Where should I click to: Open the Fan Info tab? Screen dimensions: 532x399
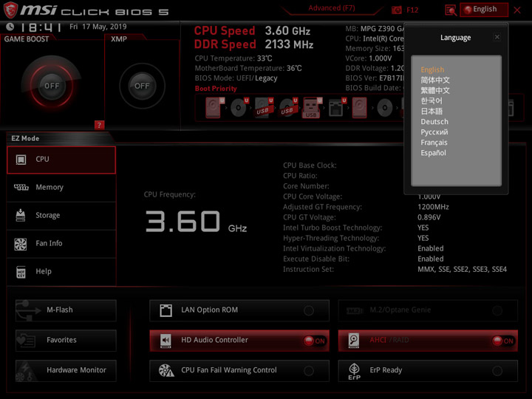click(x=61, y=244)
